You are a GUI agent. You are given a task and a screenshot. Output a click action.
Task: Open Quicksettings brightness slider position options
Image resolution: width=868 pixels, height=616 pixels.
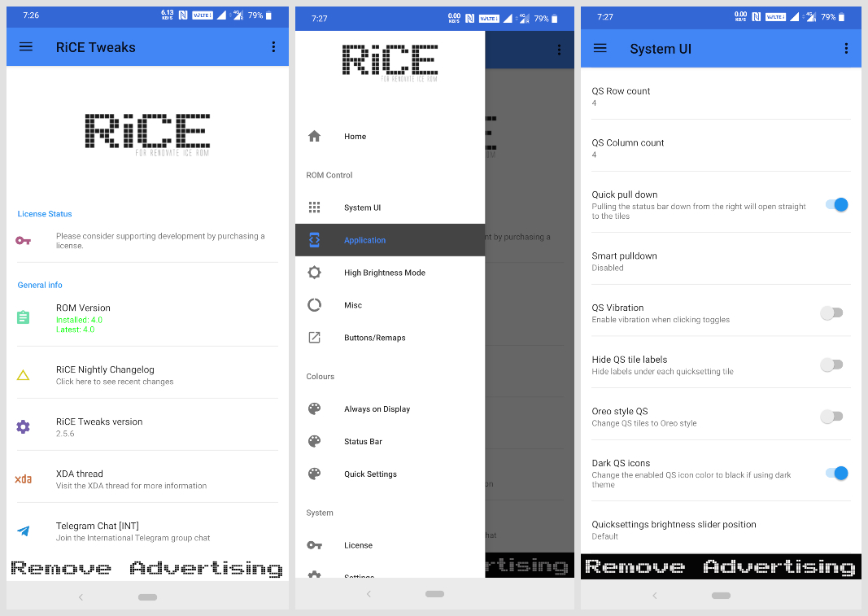[x=721, y=530]
